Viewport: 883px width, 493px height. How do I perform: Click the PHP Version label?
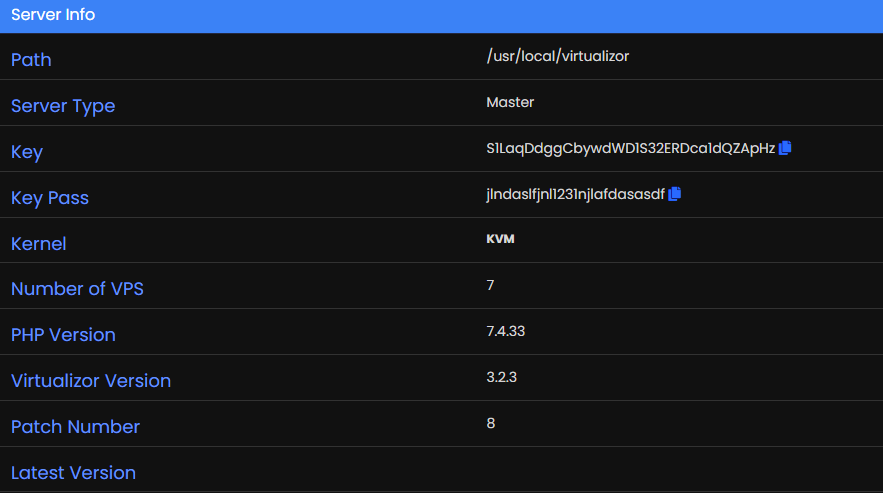(63, 335)
